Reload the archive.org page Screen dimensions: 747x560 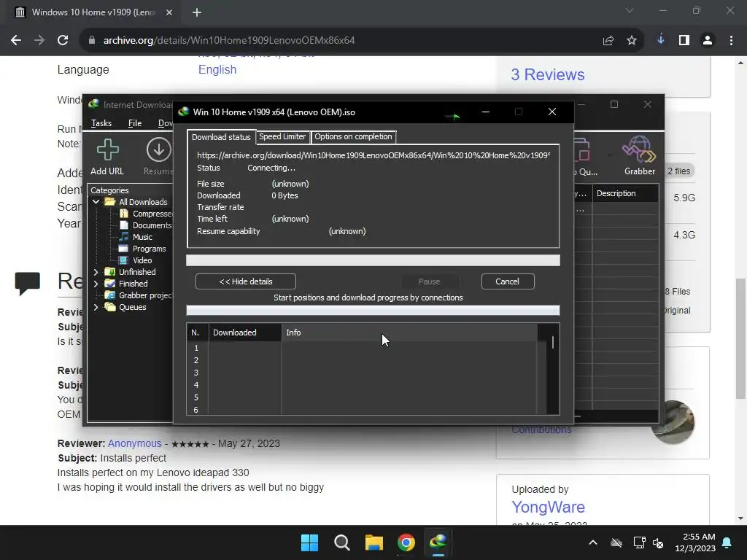63,41
